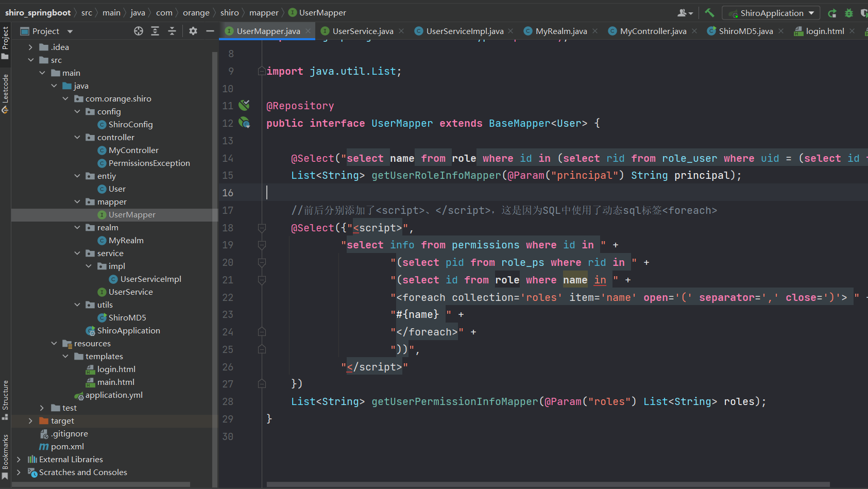Collapse the controller package
868x489 pixels.
[x=77, y=137]
